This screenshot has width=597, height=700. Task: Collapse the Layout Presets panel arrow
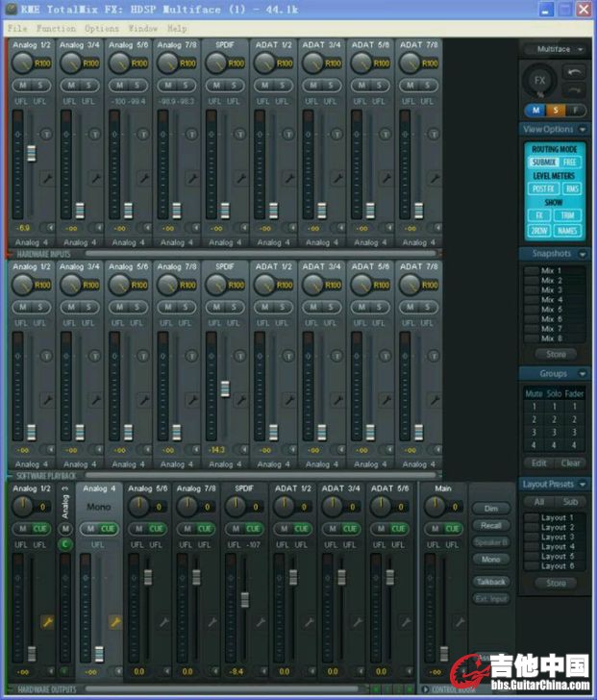583,485
